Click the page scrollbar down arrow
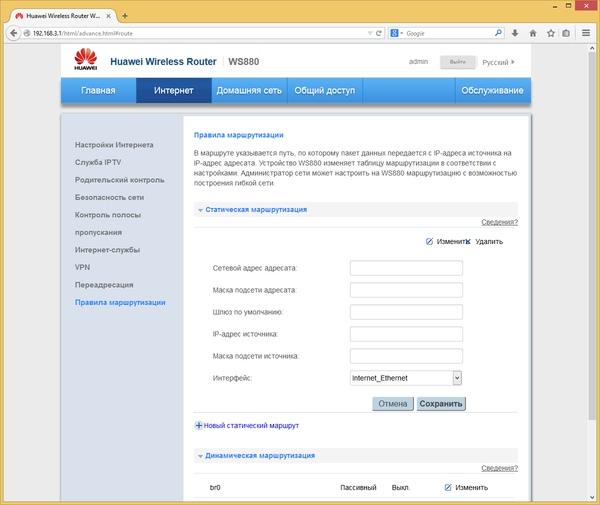The image size is (600, 505). tap(592, 498)
